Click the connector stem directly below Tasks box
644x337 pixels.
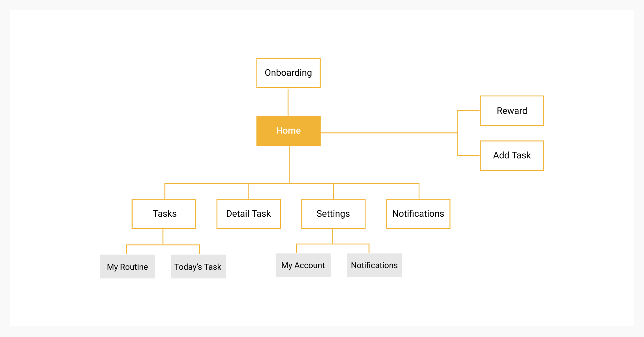pos(163,237)
